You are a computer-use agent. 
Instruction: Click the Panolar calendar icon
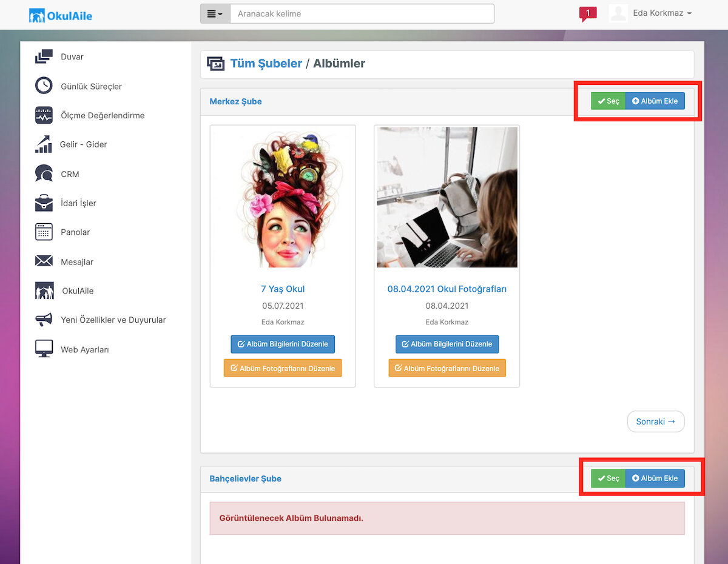coord(44,232)
